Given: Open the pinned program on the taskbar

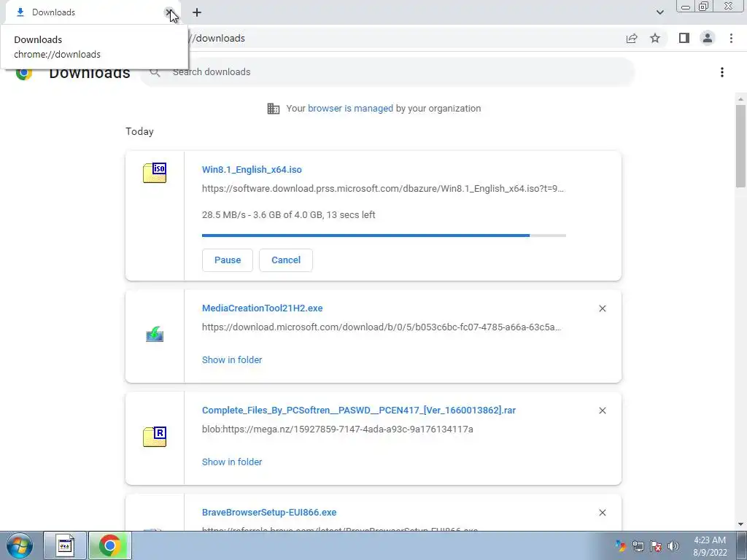Looking at the screenshot, I should click(x=65, y=545).
